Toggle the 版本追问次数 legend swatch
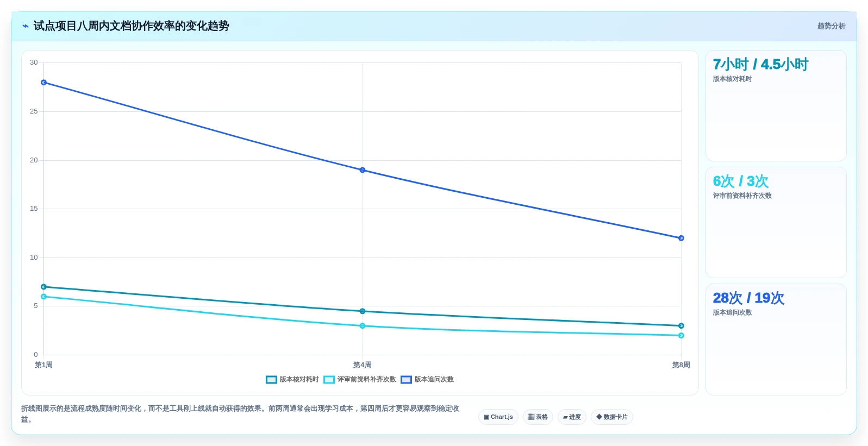Screen dimensions: 868x446 [x=406, y=380]
